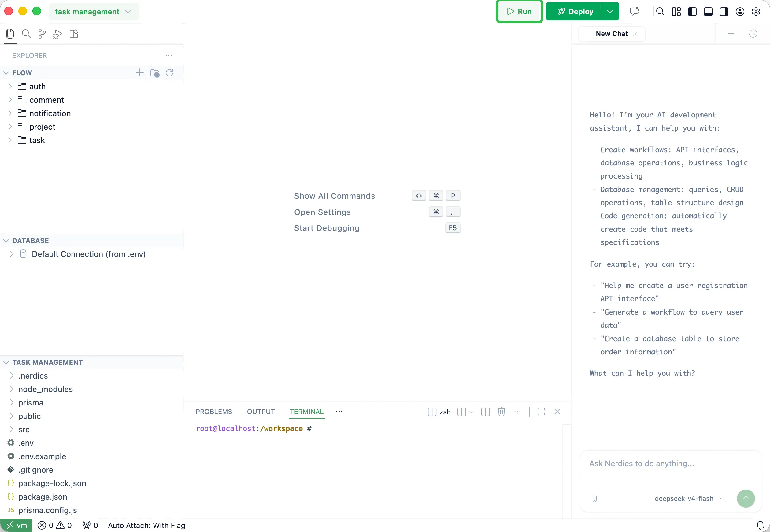Screen dimensions: 770x532
Task: Open the customize layout icon
Action: pos(676,12)
